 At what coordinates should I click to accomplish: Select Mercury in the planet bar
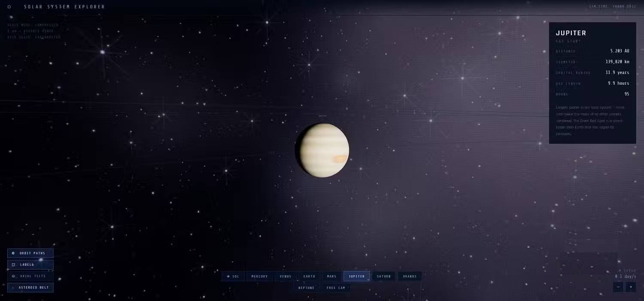tap(259, 276)
